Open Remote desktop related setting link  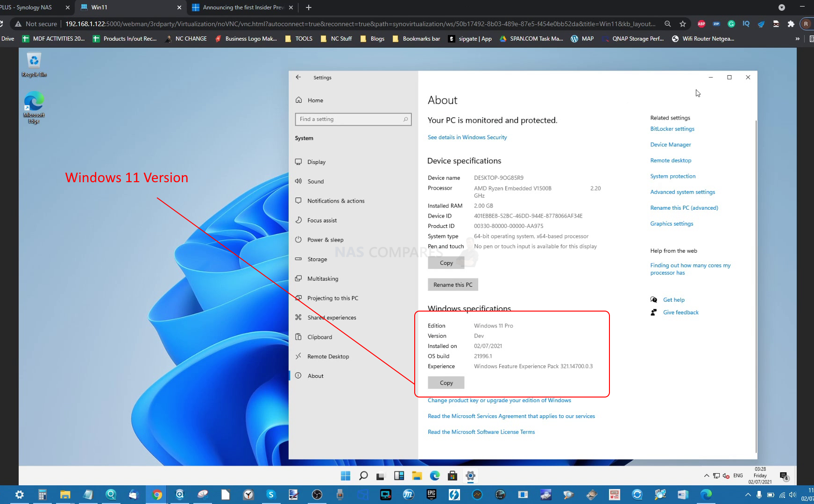671,161
